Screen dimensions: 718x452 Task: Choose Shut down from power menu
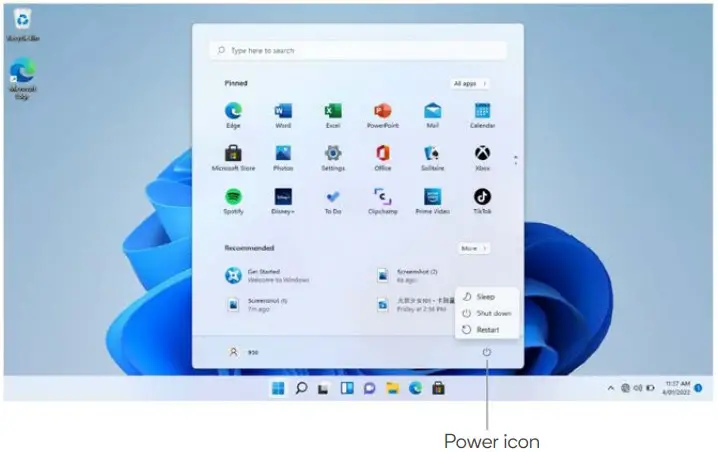pos(487,313)
